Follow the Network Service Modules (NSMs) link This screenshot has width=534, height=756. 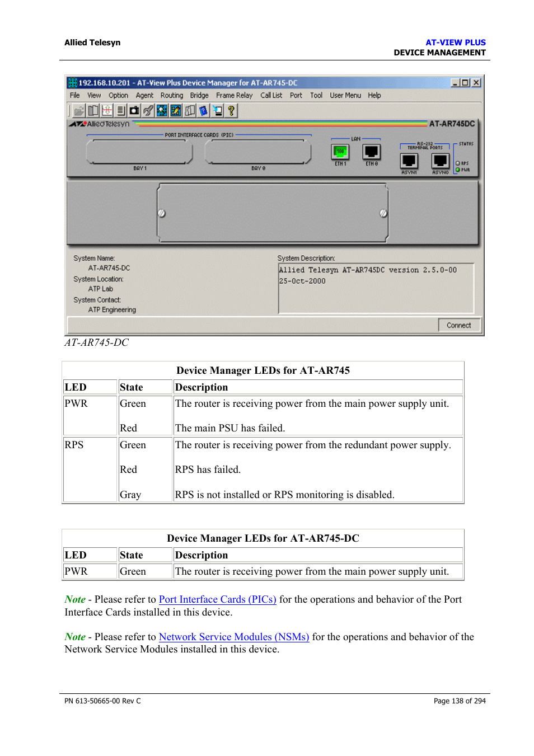pyautogui.click(x=234, y=637)
